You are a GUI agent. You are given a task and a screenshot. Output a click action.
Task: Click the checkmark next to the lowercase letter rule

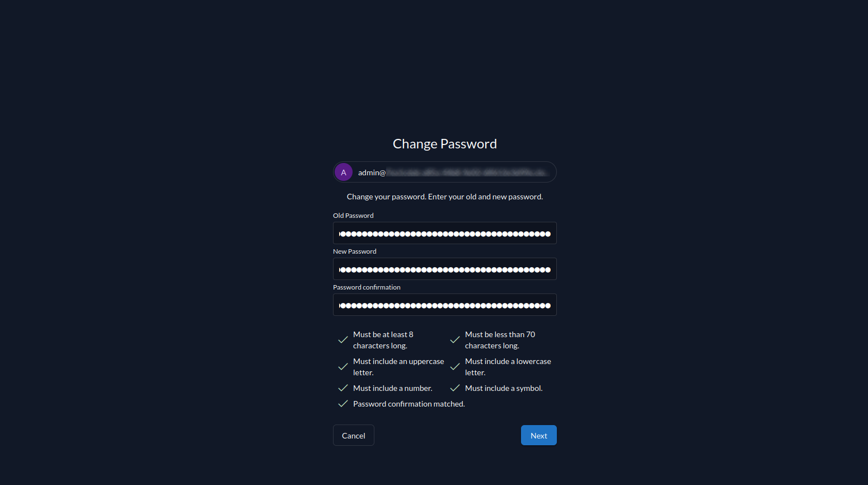pyautogui.click(x=455, y=367)
